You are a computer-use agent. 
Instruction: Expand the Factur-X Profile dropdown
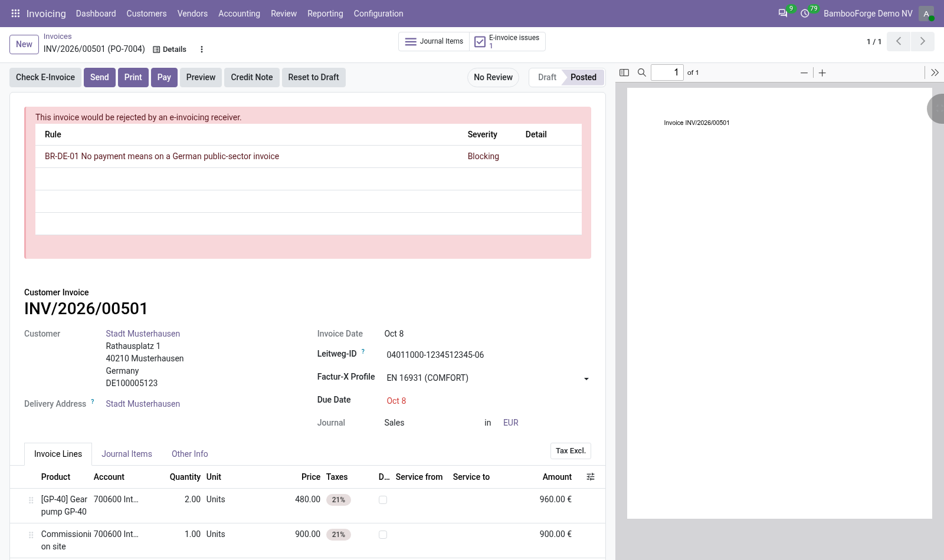pos(586,378)
